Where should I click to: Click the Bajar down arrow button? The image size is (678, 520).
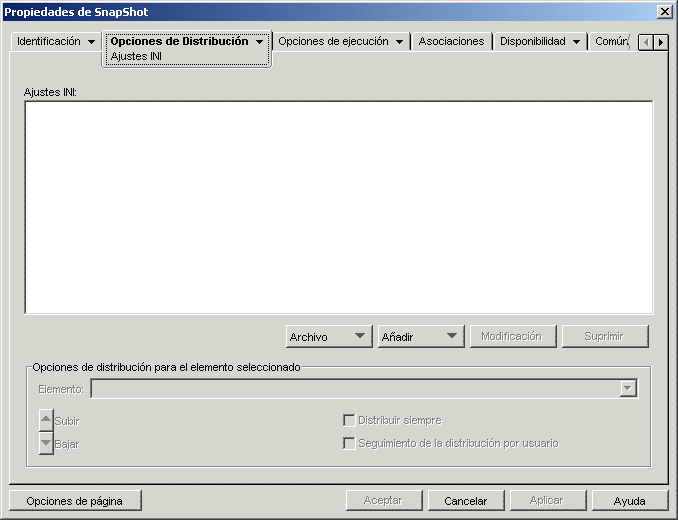(46, 443)
